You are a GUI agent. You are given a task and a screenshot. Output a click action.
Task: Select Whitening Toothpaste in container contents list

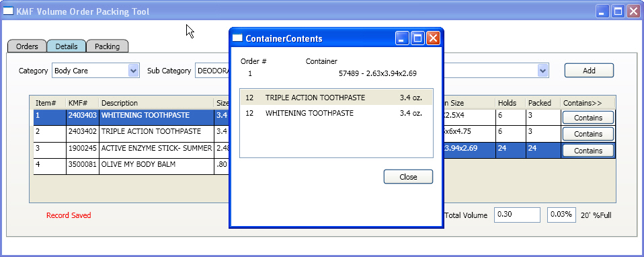tap(336, 113)
